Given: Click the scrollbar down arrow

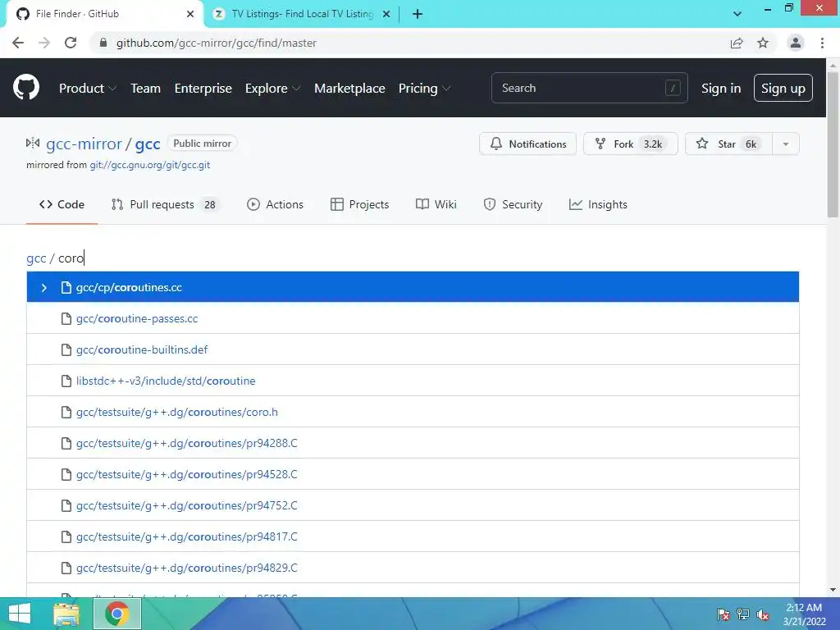Looking at the screenshot, I should 833,590.
